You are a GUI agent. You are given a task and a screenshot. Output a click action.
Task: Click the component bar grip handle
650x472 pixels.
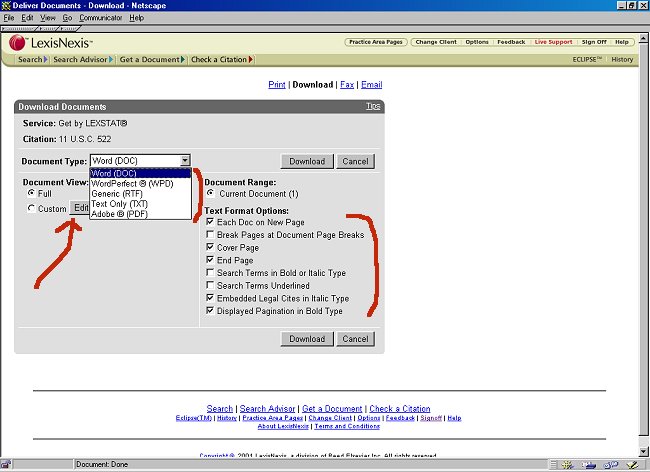(554, 465)
